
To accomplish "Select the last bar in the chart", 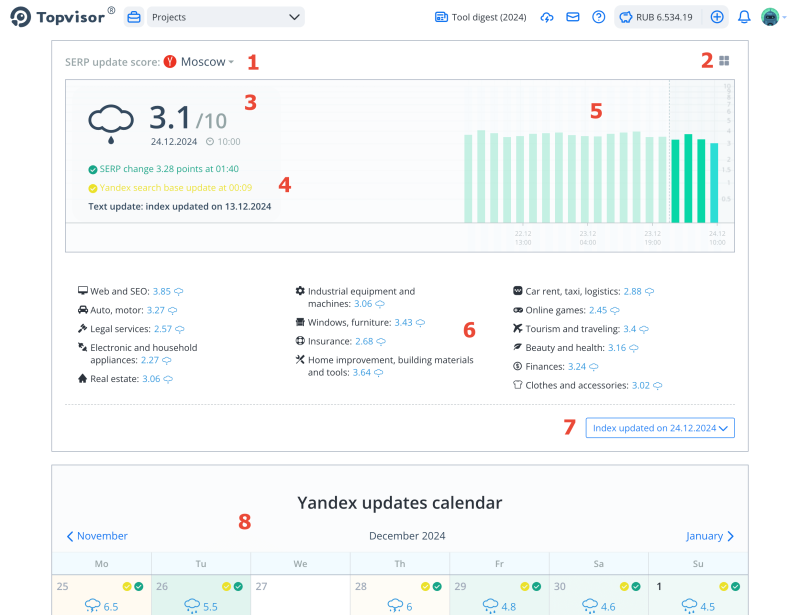I will point(714,183).
